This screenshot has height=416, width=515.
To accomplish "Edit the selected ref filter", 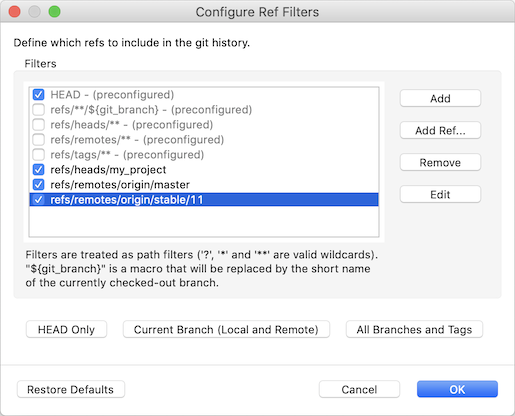I will 440,194.
